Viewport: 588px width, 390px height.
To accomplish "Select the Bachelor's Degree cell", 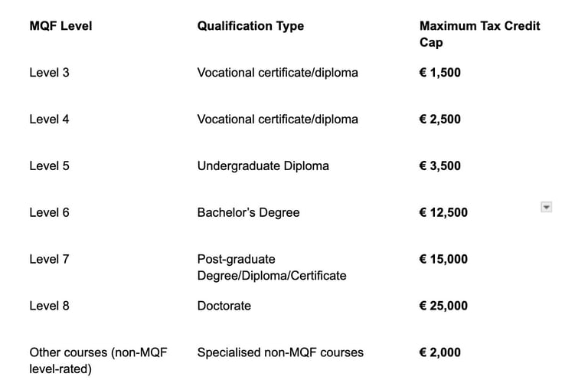I will pyautogui.click(x=248, y=212).
